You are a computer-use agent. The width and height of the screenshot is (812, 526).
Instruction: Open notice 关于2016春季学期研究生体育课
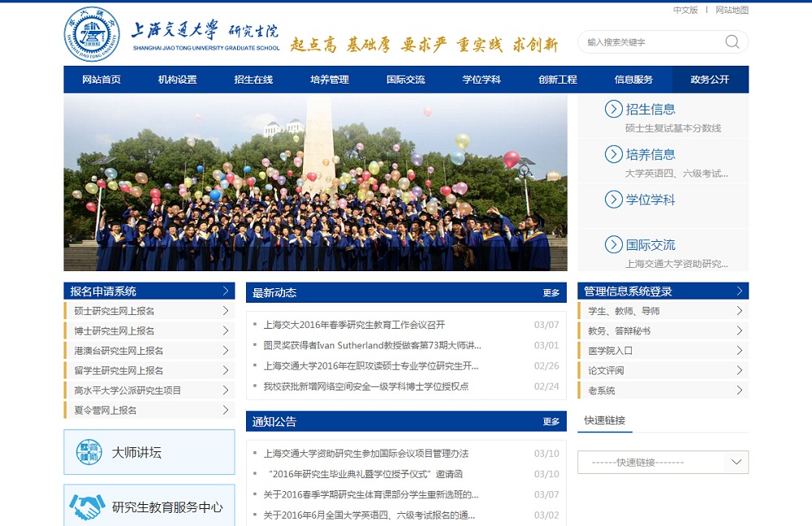click(371, 494)
